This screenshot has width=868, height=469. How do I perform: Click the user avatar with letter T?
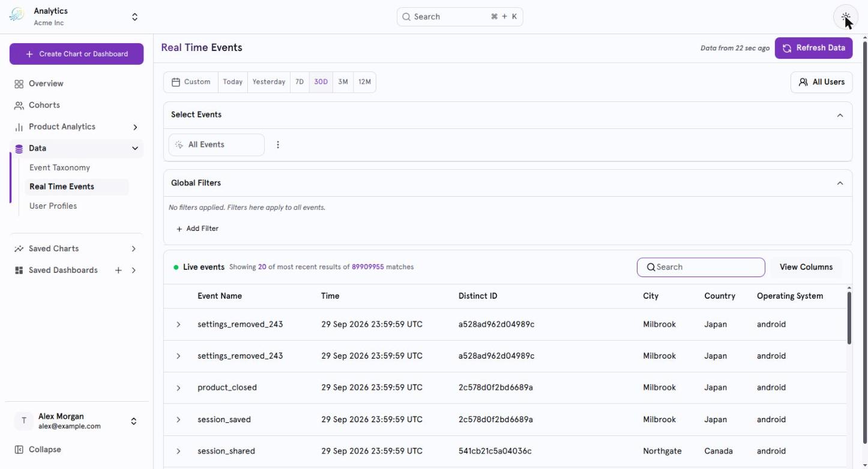coord(23,421)
